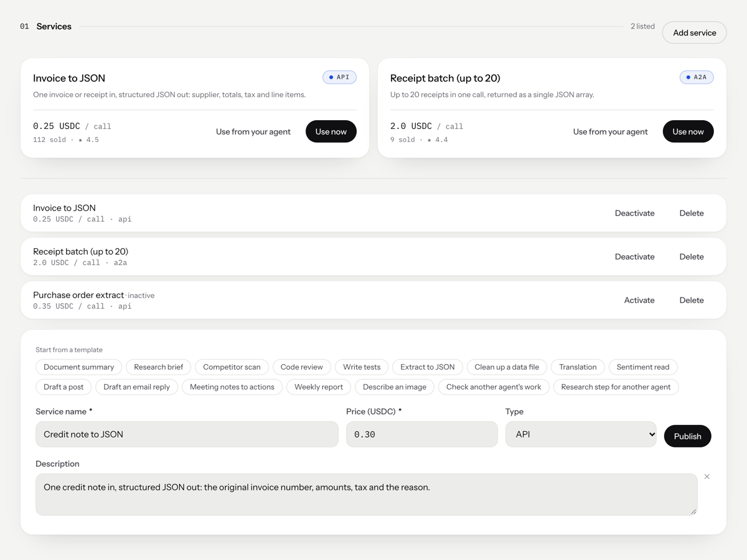Screen dimensions: 747x560
Task: Click the A2A badge on Receipt card
Action: click(x=697, y=77)
